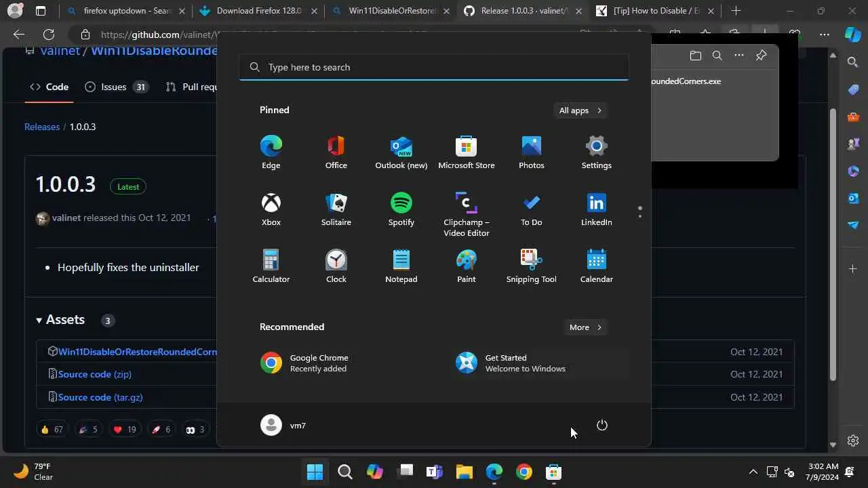Open weather widget showing 79°F
The width and height of the screenshot is (868, 488).
coord(34,472)
